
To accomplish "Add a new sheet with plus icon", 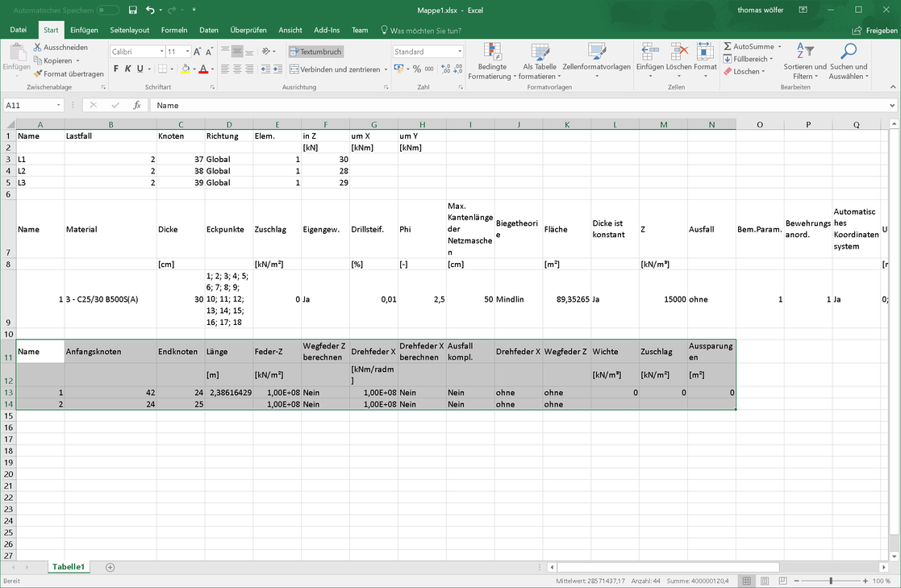I will pos(111,567).
